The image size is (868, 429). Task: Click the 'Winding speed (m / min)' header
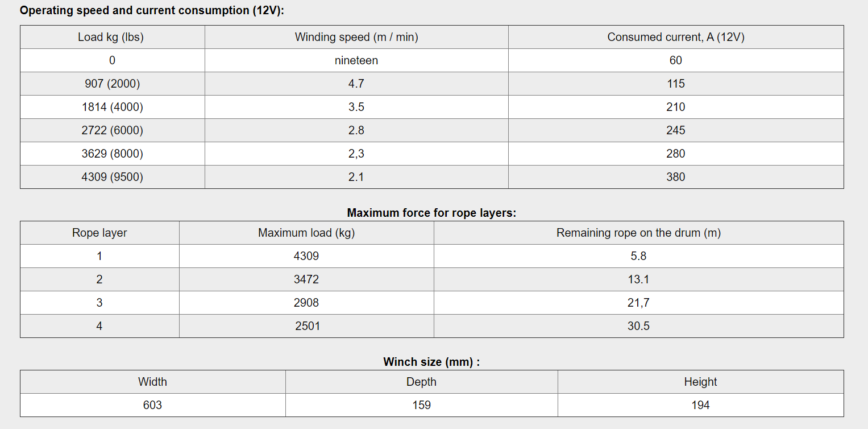point(356,37)
